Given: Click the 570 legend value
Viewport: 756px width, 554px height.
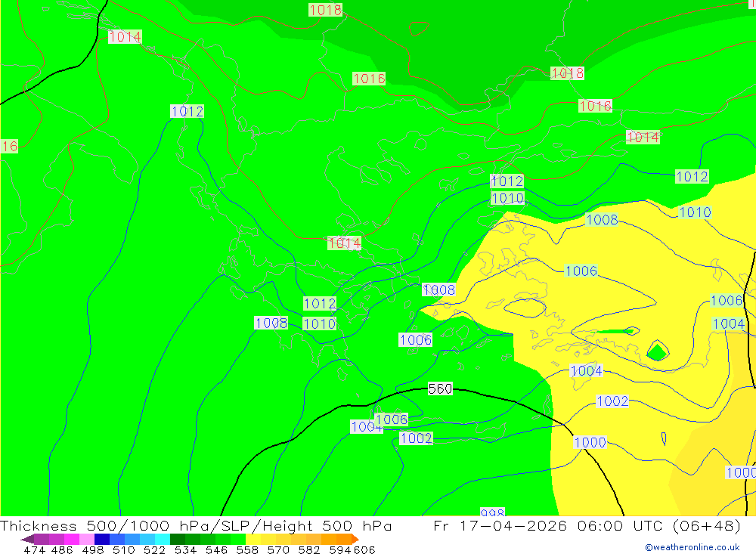Looking at the screenshot, I should pos(278,549).
